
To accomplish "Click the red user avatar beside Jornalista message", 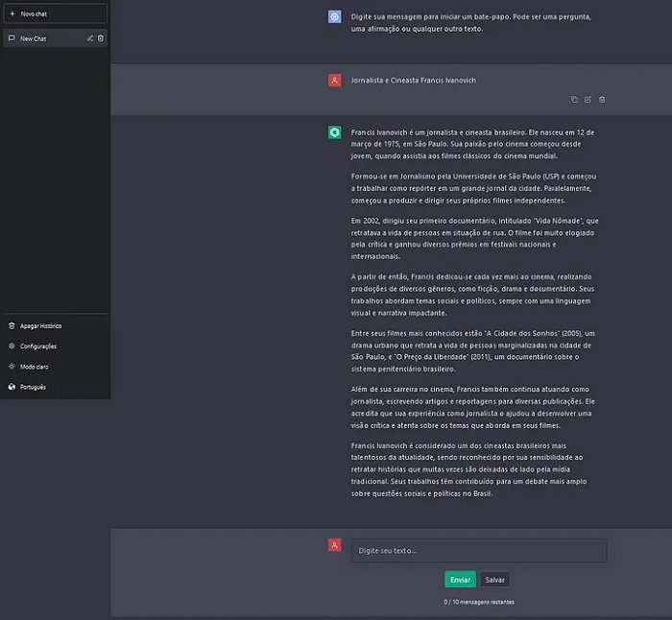I will coord(334,81).
